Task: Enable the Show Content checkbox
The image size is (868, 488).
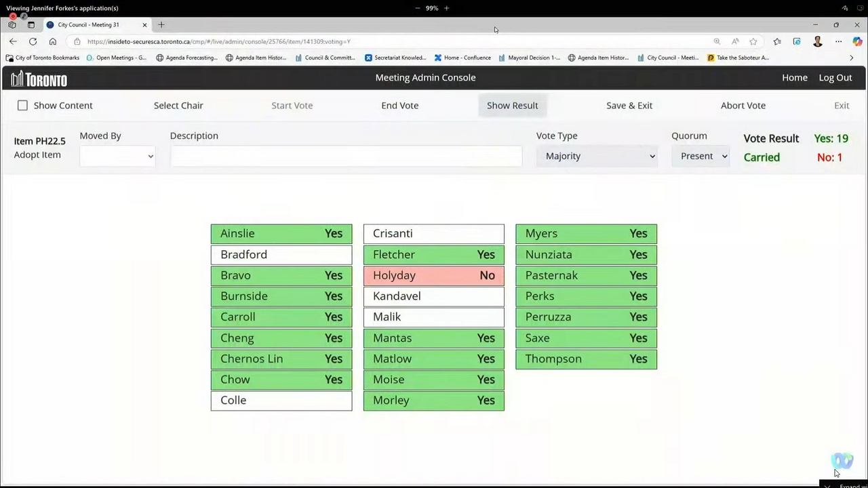Action: 23,105
